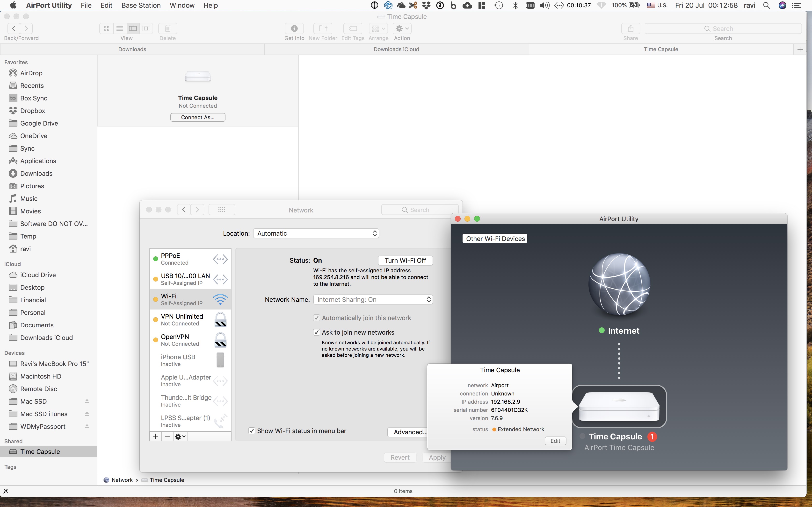The height and width of the screenshot is (507, 812).
Task: Click the Time Machine menu bar icon
Action: pos(499,5)
